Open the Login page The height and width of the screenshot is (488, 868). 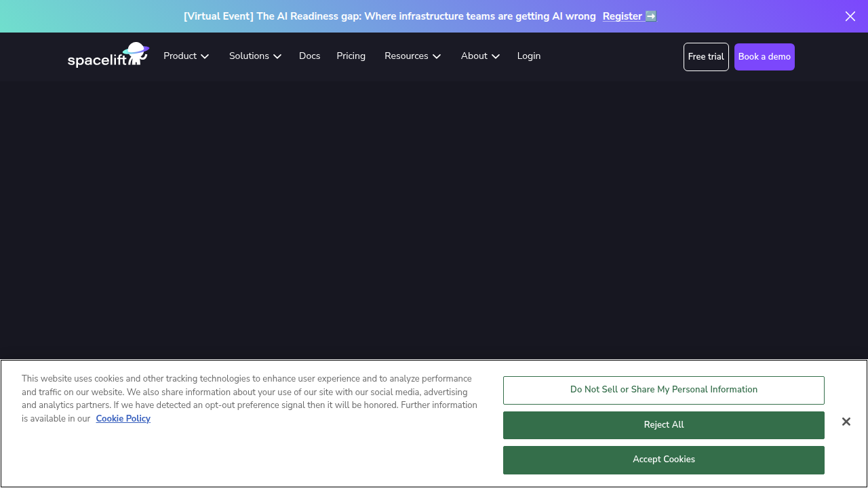pos(529,56)
